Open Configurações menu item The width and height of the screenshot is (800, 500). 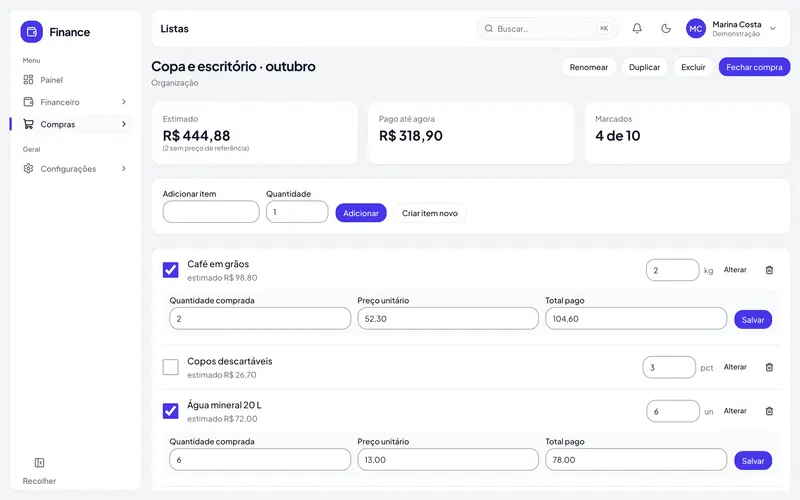[75, 168]
